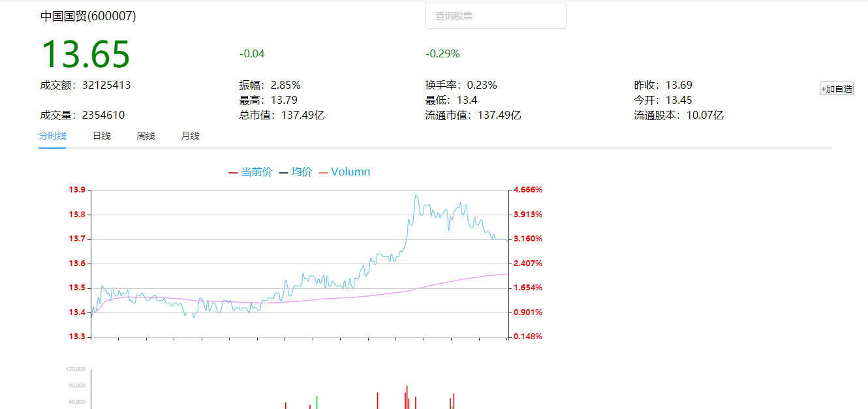Click the 4.666% right axis label
Viewport: 868px width, 409px height.
[528, 190]
